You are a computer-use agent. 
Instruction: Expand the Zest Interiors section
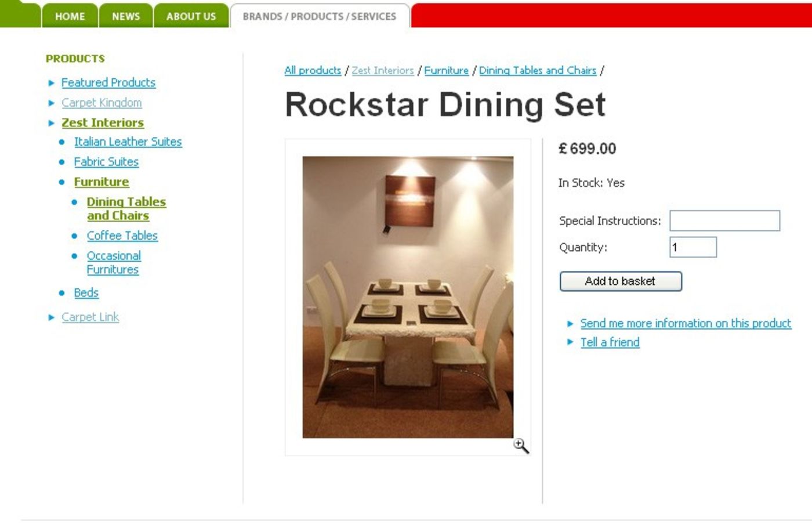pyautogui.click(x=103, y=122)
